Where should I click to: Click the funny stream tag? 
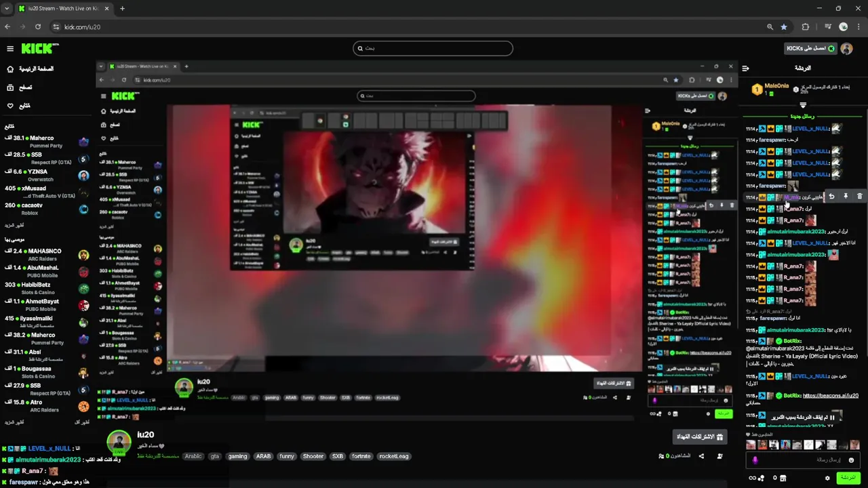pos(287,456)
